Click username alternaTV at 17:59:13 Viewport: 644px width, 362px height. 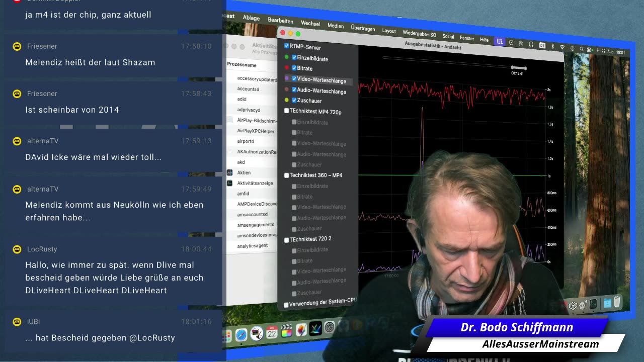(x=43, y=141)
